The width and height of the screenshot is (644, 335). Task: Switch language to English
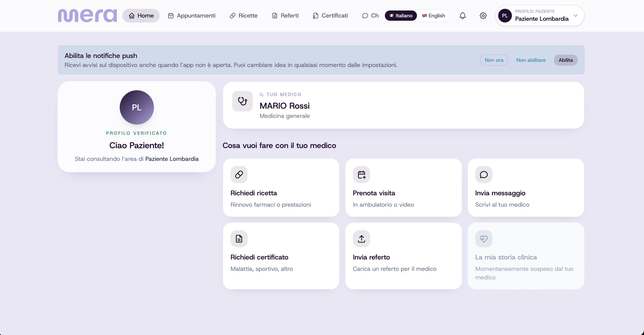433,16
